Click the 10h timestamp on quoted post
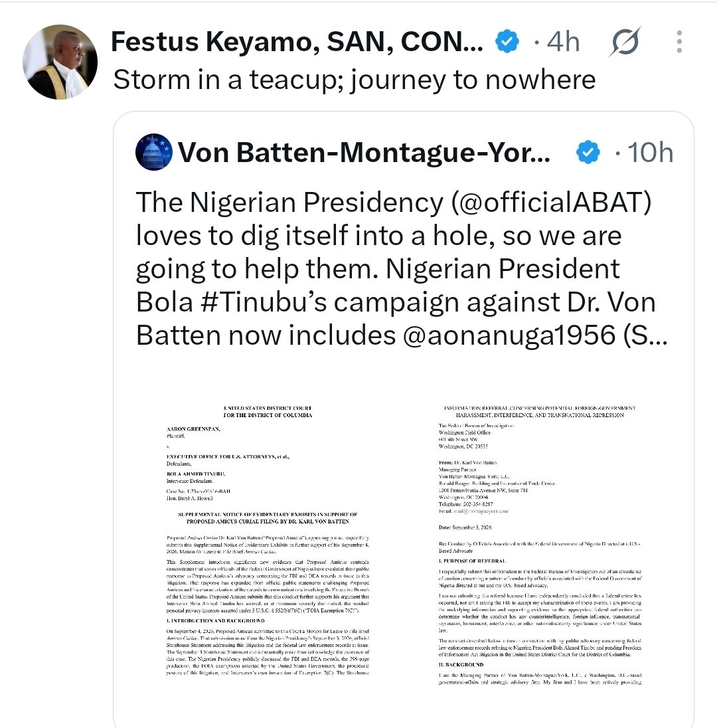Image resolution: width=717 pixels, height=728 pixels. tap(650, 152)
